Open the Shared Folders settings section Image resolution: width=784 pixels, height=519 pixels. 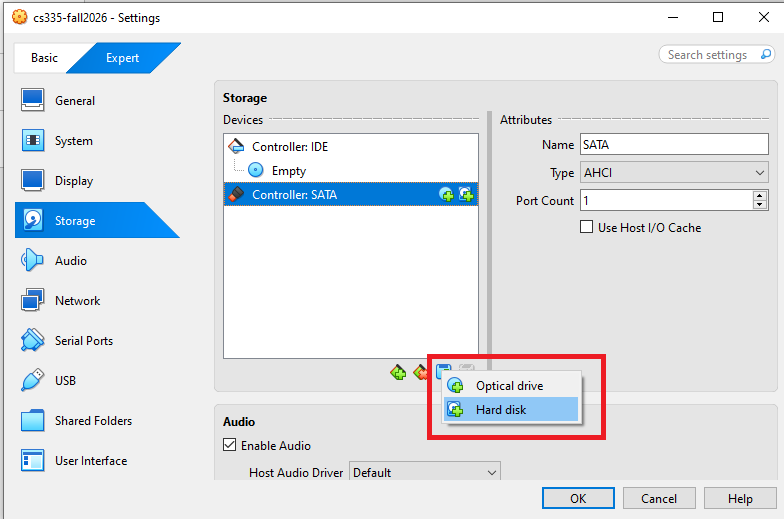point(93,420)
